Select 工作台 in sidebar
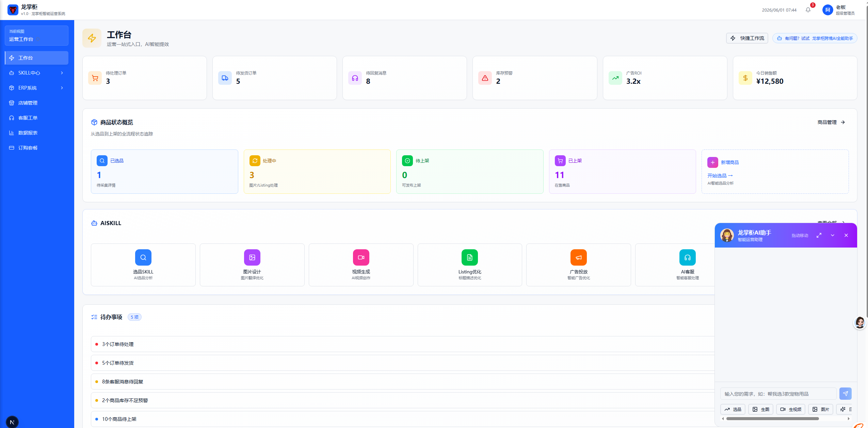 (x=37, y=58)
